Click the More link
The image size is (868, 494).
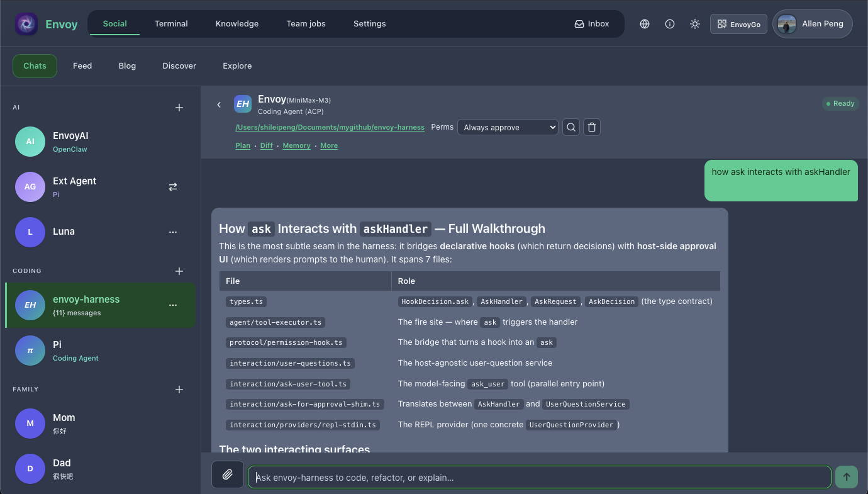(329, 145)
